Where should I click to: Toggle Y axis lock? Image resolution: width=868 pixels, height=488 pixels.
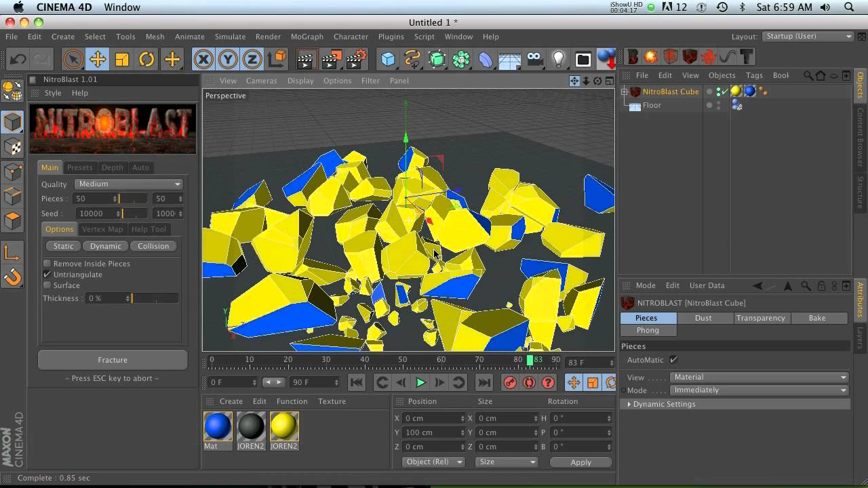click(228, 60)
